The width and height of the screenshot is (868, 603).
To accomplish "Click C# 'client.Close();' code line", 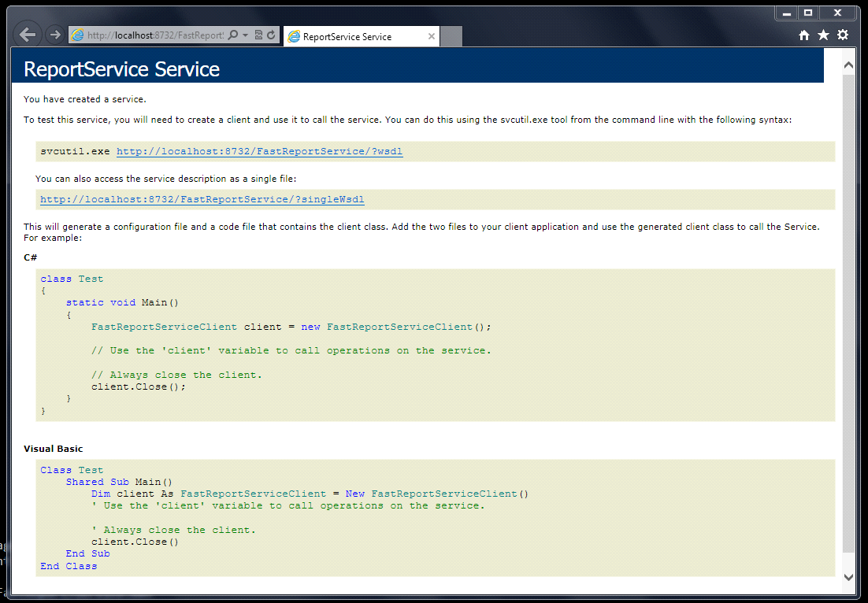I will click(139, 387).
